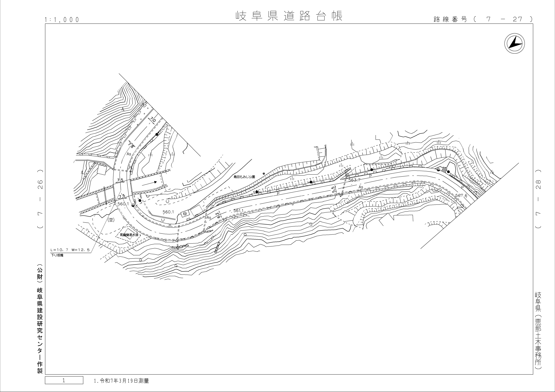This screenshot has width=555, height=392.
Task: Click the black dot above elevation 563.7
Action: click(x=372, y=169)
